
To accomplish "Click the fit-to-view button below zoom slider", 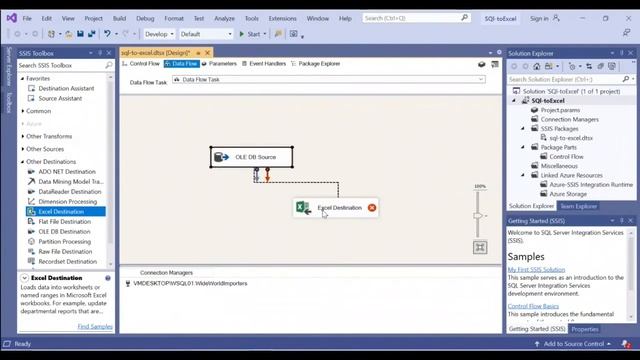I will (x=480, y=247).
